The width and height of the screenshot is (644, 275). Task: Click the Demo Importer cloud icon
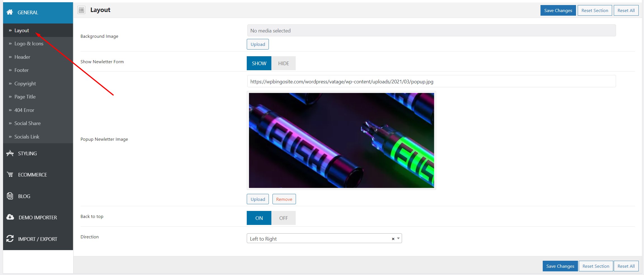point(10,217)
